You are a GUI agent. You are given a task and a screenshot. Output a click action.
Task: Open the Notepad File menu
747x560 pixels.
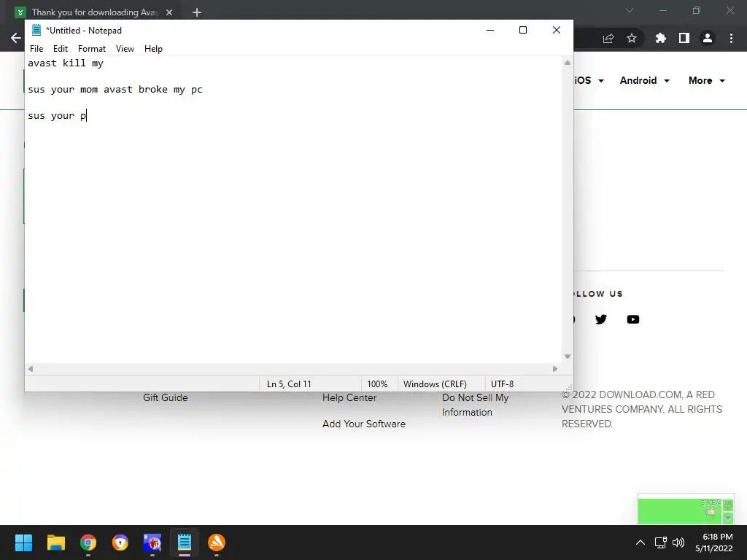click(36, 49)
